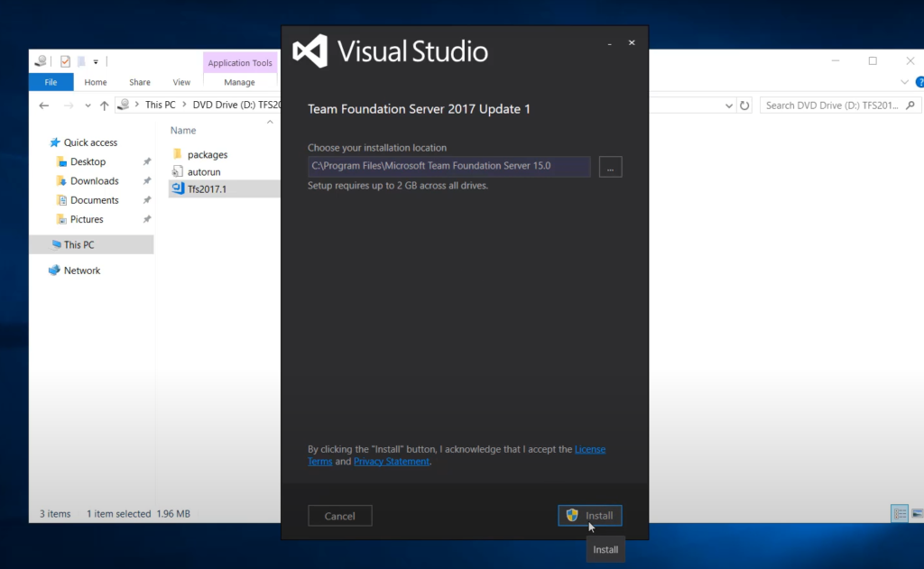924x569 pixels.
Task: Click the Forward navigation arrow
Action: pos(69,106)
